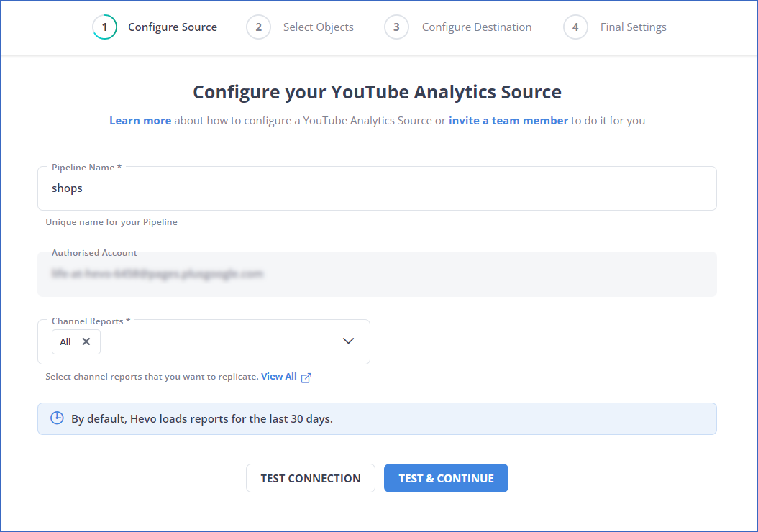This screenshot has width=758, height=532.
Task: Go to the Select Objects step
Action: (318, 27)
